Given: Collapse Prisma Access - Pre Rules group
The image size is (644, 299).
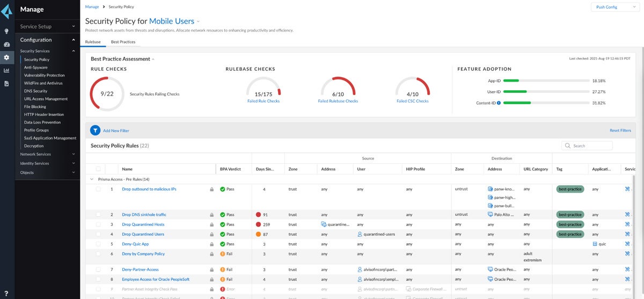Looking at the screenshot, I should 92,179.
